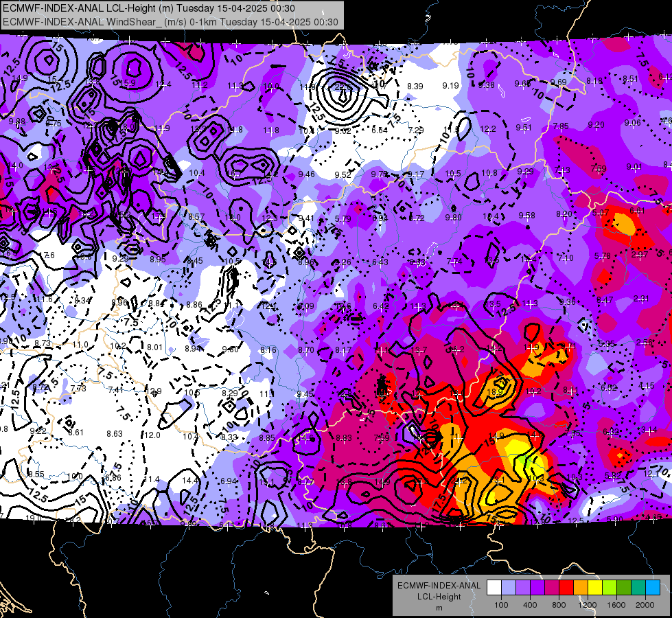The width and height of the screenshot is (672, 618).
Task: Click the 8.29 wind shear value
Action: click(x=230, y=393)
